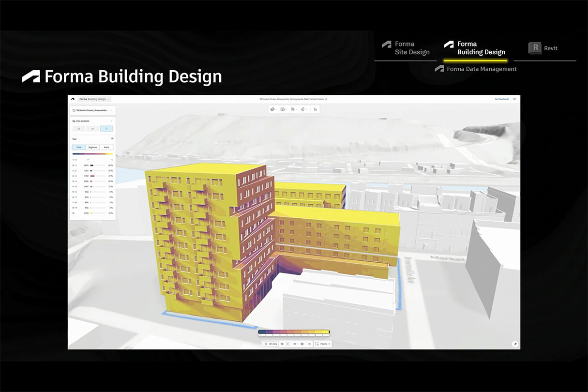Click the chart statistics toolbar icon
Screen dimensions: 588x392
coord(316,109)
